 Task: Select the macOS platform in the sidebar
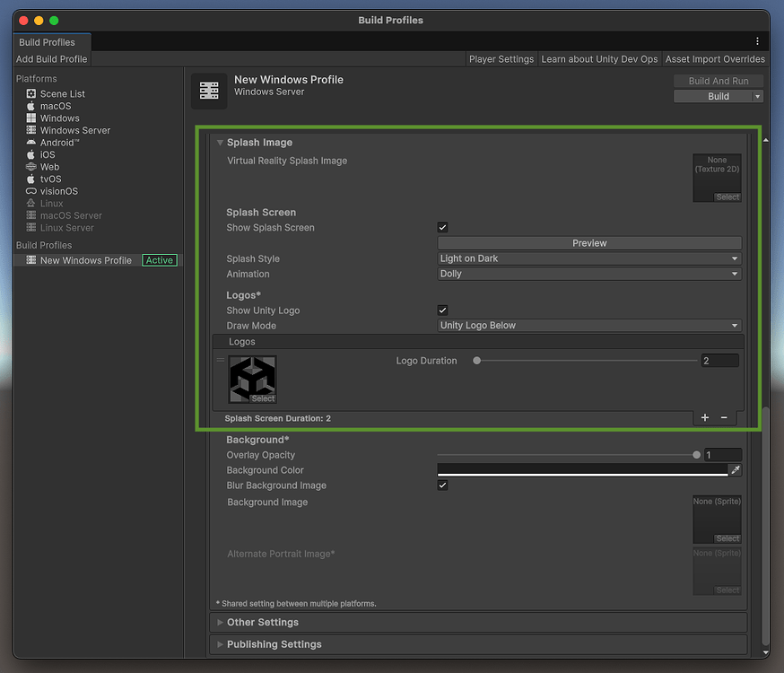pos(56,105)
